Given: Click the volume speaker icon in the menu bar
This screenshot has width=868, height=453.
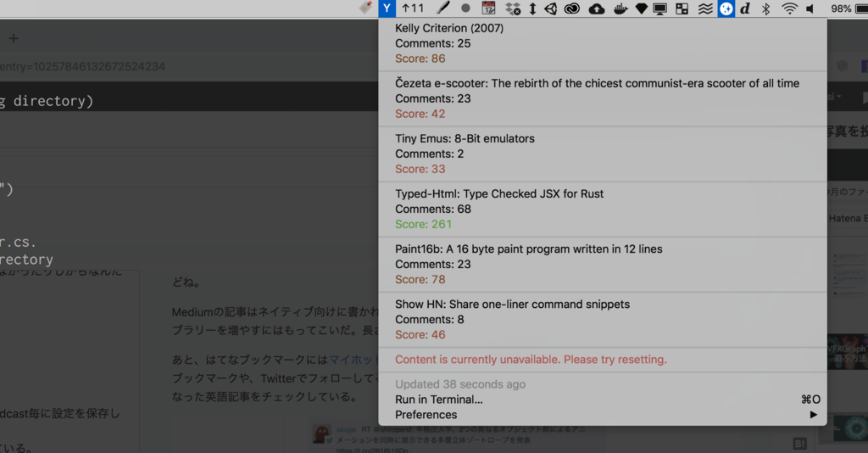Looking at the screenshot, I should (810, 8).
